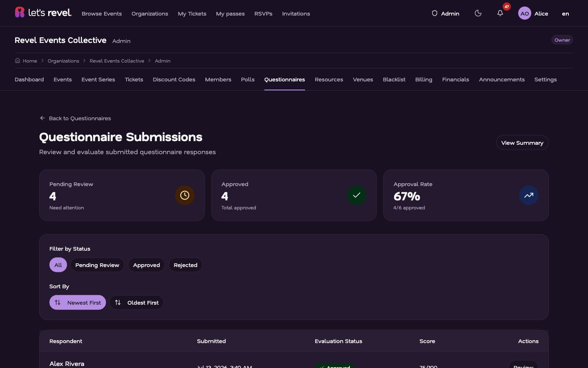Toggle dark mode moon icon
The image size is (588, 368).
478,13
